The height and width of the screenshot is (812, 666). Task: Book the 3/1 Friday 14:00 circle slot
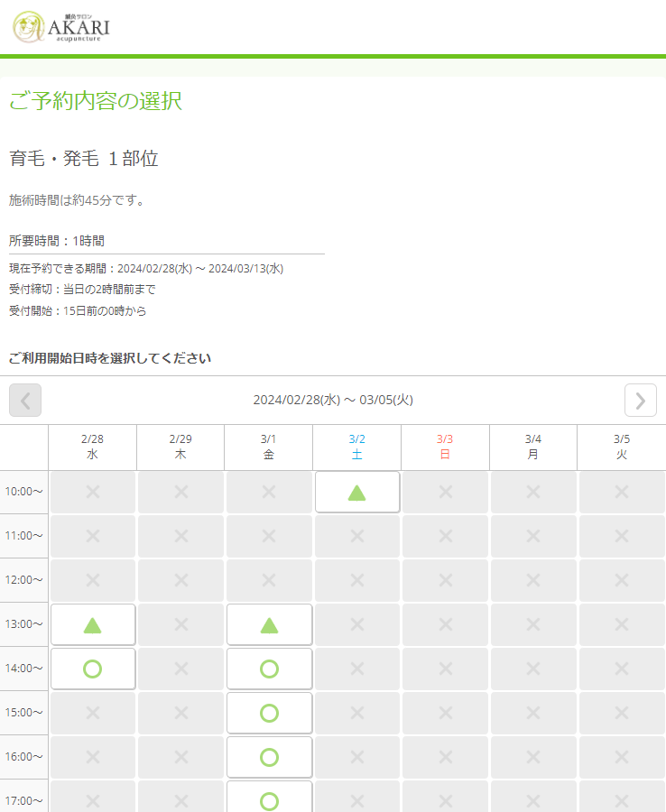[x=269, y=669]
